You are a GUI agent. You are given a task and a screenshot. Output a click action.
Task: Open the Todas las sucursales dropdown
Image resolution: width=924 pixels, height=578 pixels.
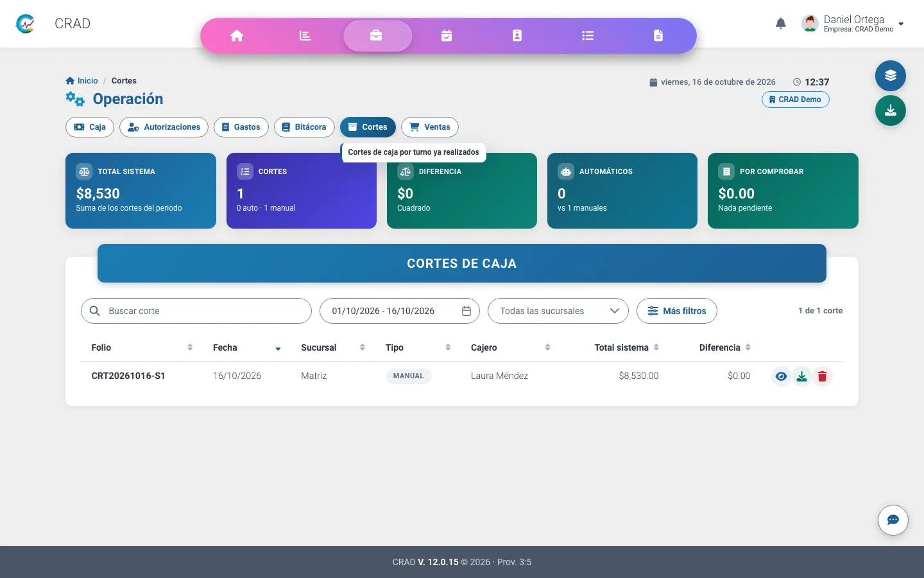point(558,311)
